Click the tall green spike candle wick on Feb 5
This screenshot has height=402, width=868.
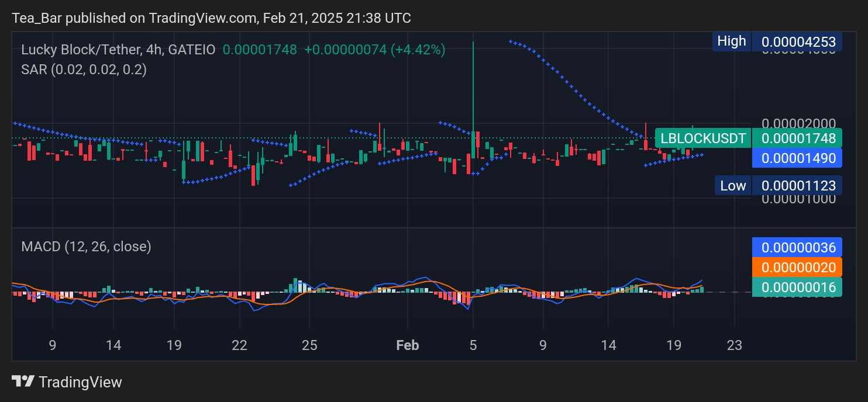click(x=473, y=86)
